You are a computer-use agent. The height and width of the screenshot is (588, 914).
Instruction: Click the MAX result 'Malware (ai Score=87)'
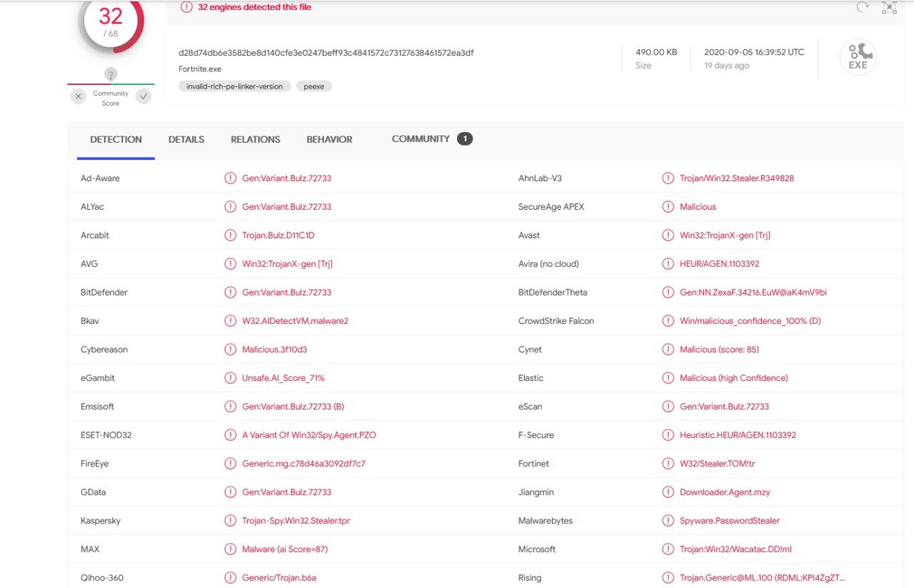tap(285, 549)
